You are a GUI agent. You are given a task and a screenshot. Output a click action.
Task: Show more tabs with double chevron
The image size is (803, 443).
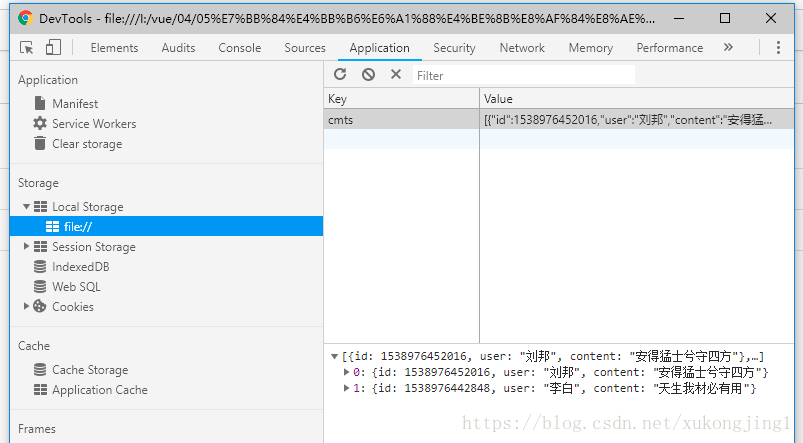(x=728, y=48)
